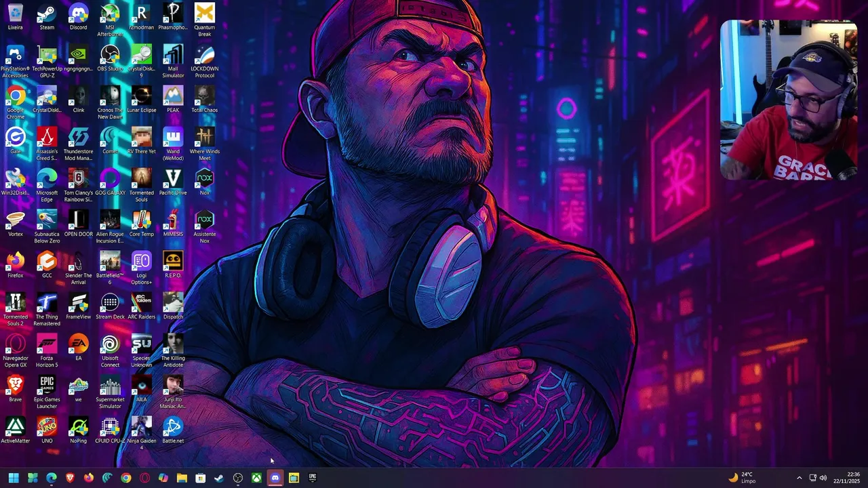Select the Pacific Drive desktop icon
Viewport: 868px width, 488px height.
(x=173, y=183)
